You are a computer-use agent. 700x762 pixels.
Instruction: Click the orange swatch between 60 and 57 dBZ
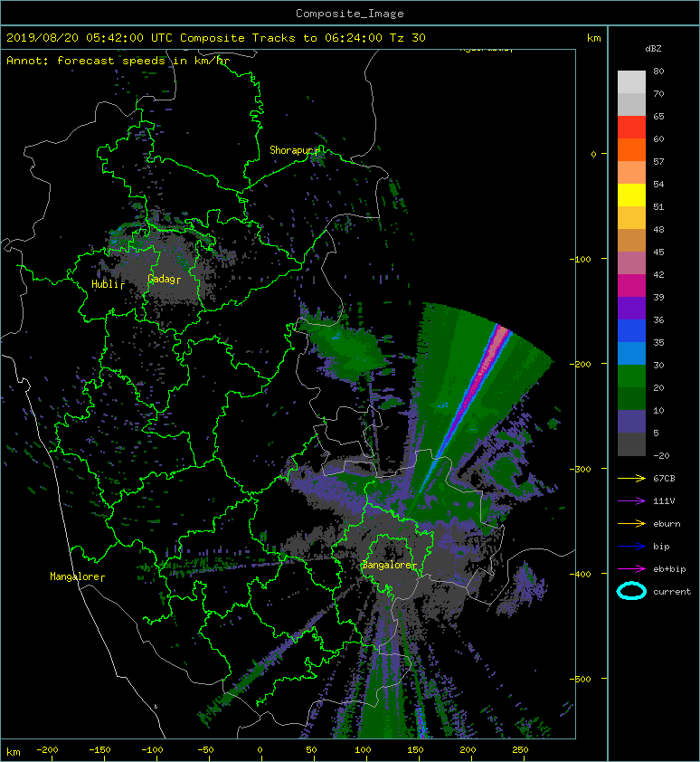point(631,149)
